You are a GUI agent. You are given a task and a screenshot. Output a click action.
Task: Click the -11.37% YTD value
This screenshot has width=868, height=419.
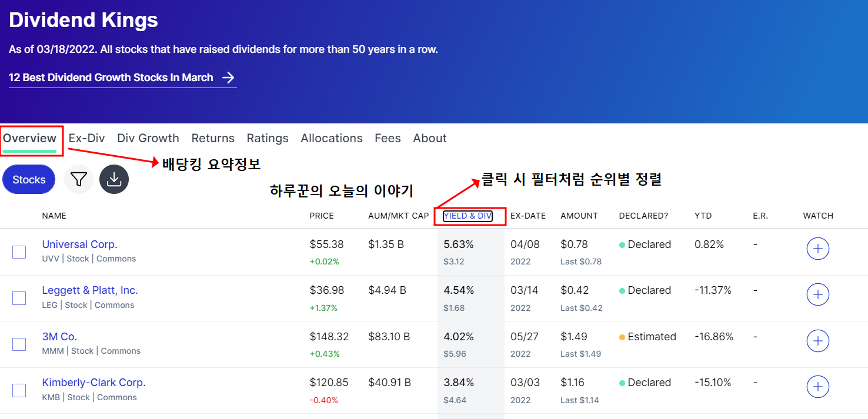tap(713, 290)
